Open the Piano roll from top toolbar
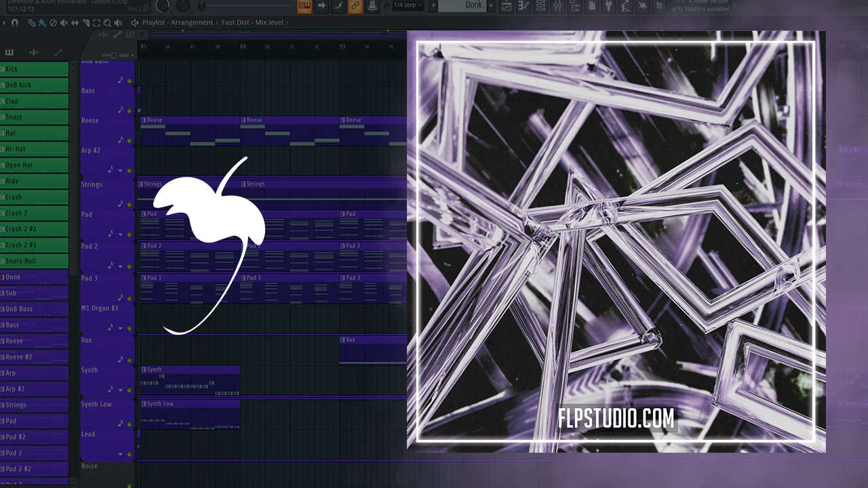Image resolution: width=868 pixels, height=488 pixels. (524, 6)
